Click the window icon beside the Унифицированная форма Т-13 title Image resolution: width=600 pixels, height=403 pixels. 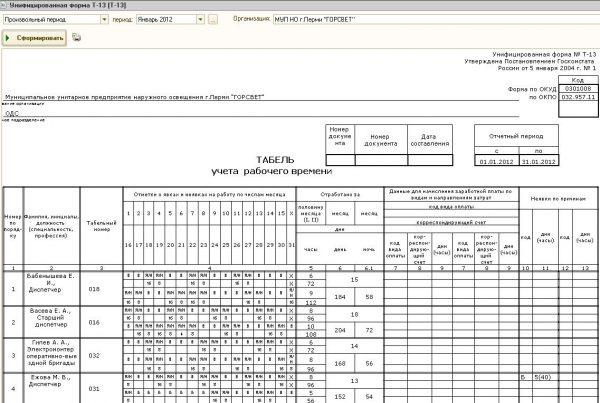(x=3, y=5)
